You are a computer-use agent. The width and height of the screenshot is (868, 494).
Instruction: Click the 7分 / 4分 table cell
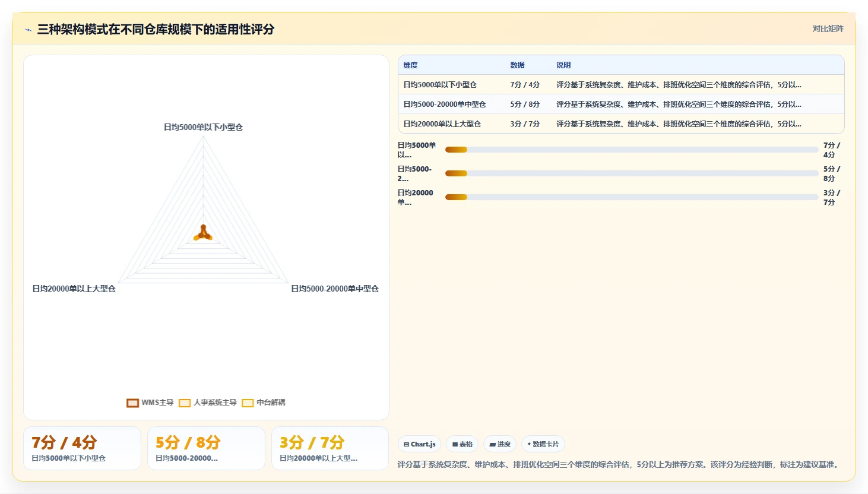[x=525, y=85]
